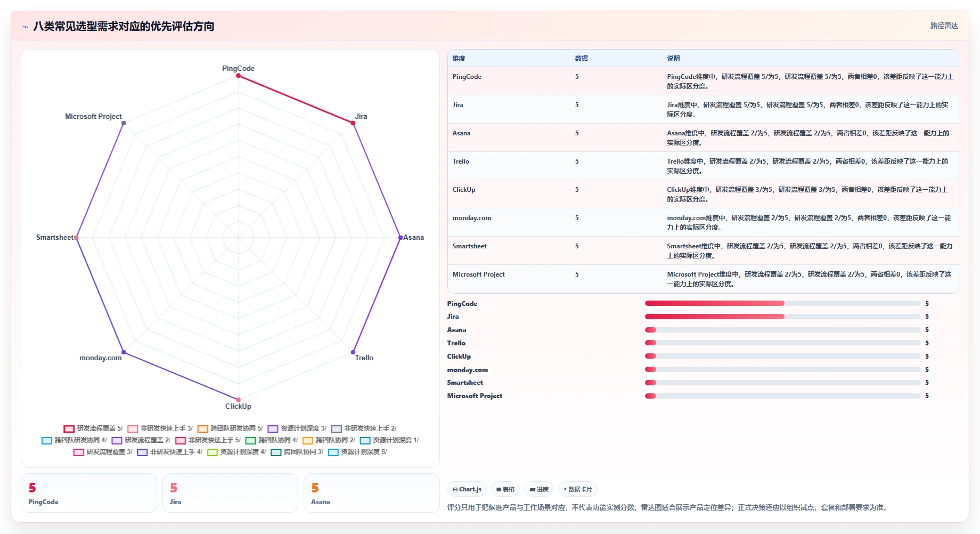This screenshot has width=980, height=534.
Task: Click the 资源计划深度 5/ legend swatch
Action: pos(333,452)
